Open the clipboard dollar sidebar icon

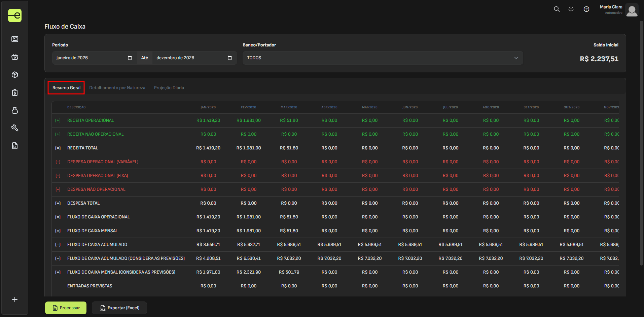[15, 93]
